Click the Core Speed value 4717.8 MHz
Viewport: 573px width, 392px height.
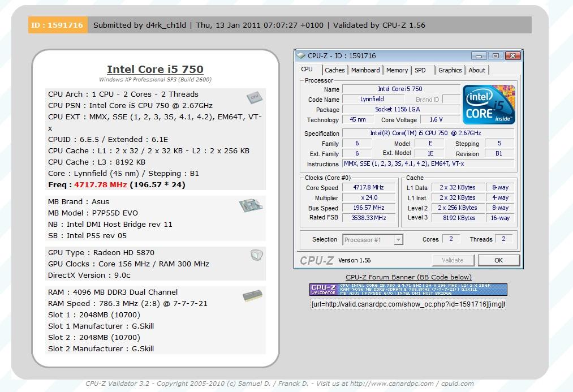pos(368,187)
